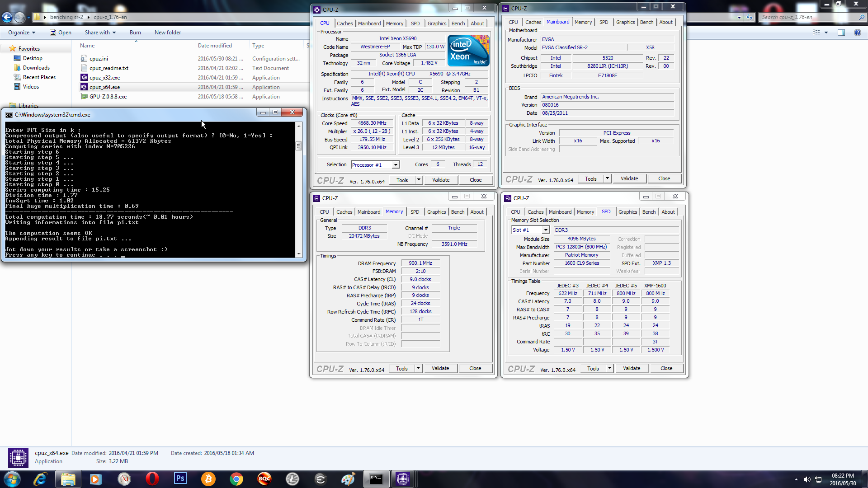Image resolution: width=868 pixels, height=488 pixels.
Task: Show hidden tray icons arrow
Action: click(x=796, y=479)
